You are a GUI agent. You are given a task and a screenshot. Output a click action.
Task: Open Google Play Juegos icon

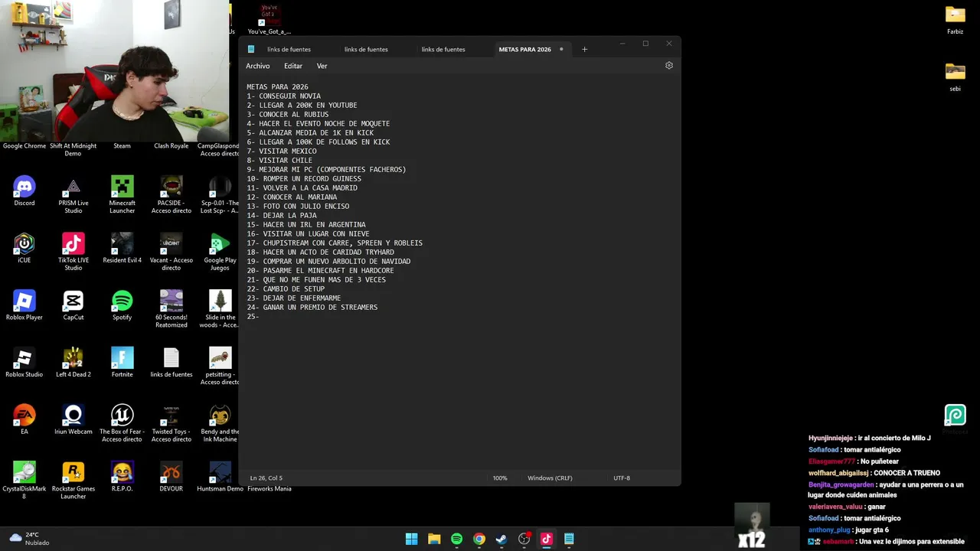click(x=220, y=253)
